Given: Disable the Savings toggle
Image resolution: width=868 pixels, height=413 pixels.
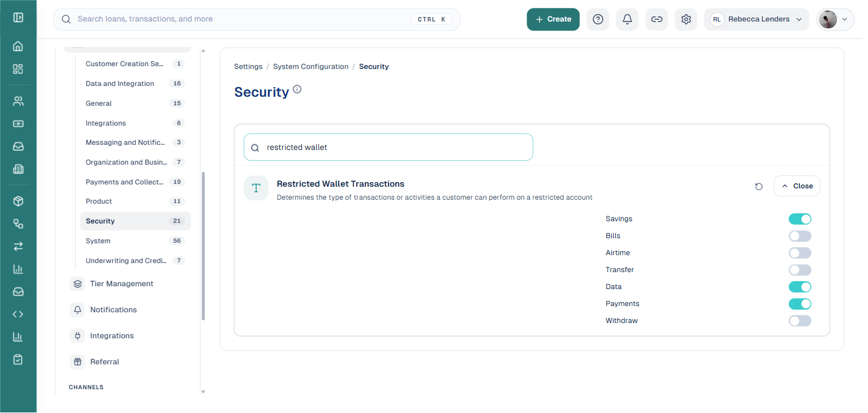Looking at the screenshot, I should [800, 219].
